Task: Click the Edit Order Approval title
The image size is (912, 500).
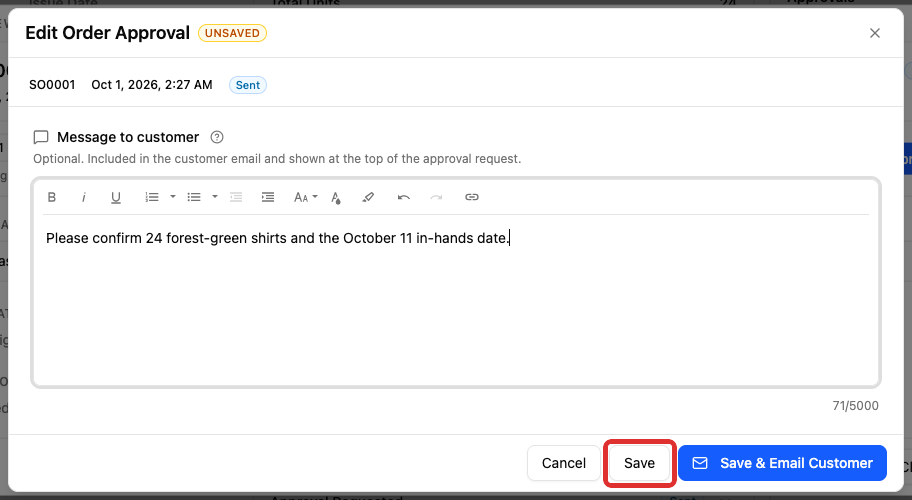Action: point(108,33)
